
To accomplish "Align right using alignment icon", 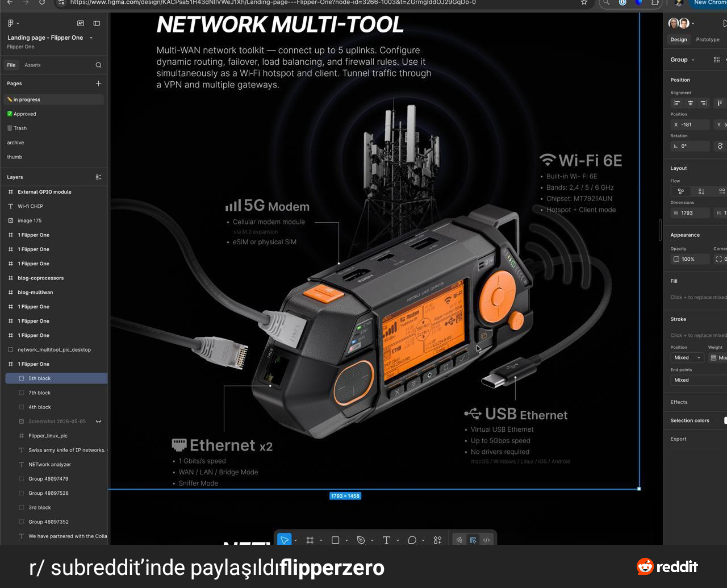I will coord(704,103).
